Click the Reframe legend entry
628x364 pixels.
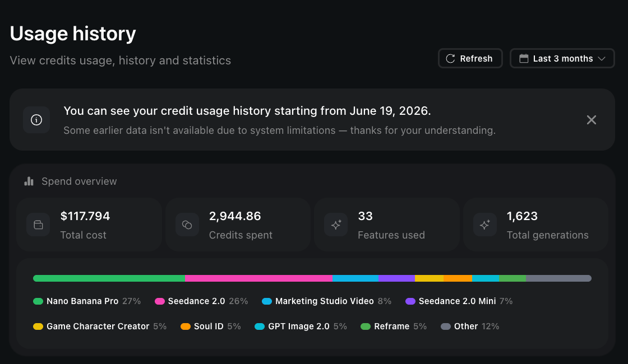[x=393, y=326]
